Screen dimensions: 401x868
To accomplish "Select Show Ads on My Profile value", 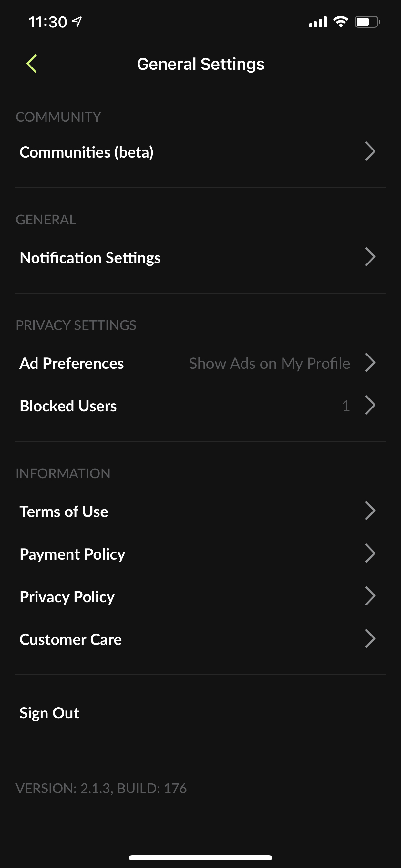I will coord(269,363).
